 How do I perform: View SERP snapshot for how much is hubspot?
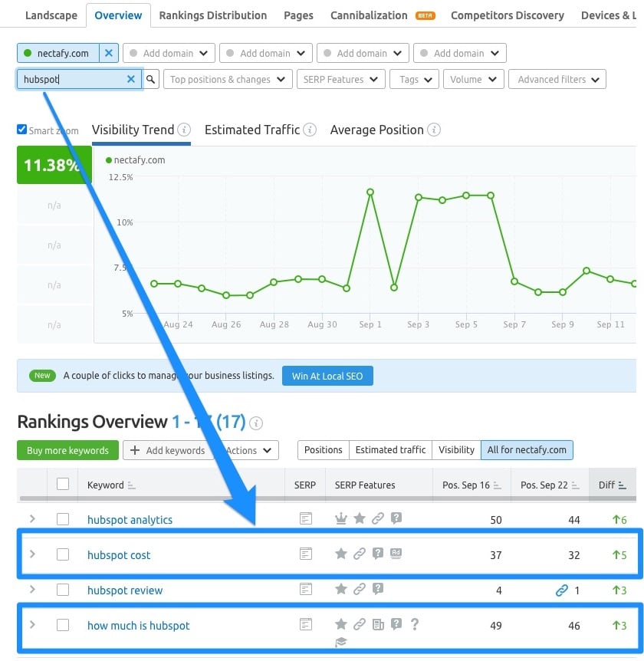(x=306, y=624)
